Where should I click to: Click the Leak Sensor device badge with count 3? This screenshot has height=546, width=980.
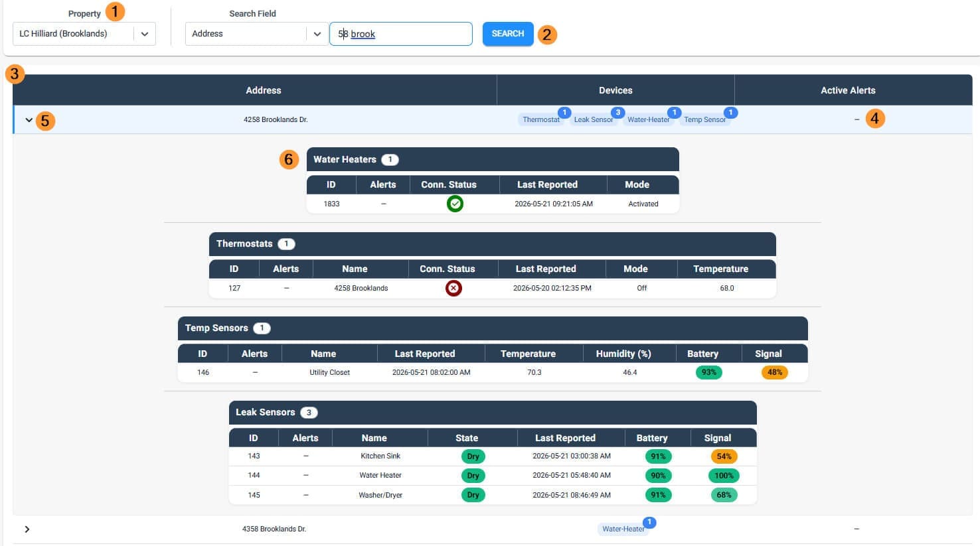pos(594,119)
